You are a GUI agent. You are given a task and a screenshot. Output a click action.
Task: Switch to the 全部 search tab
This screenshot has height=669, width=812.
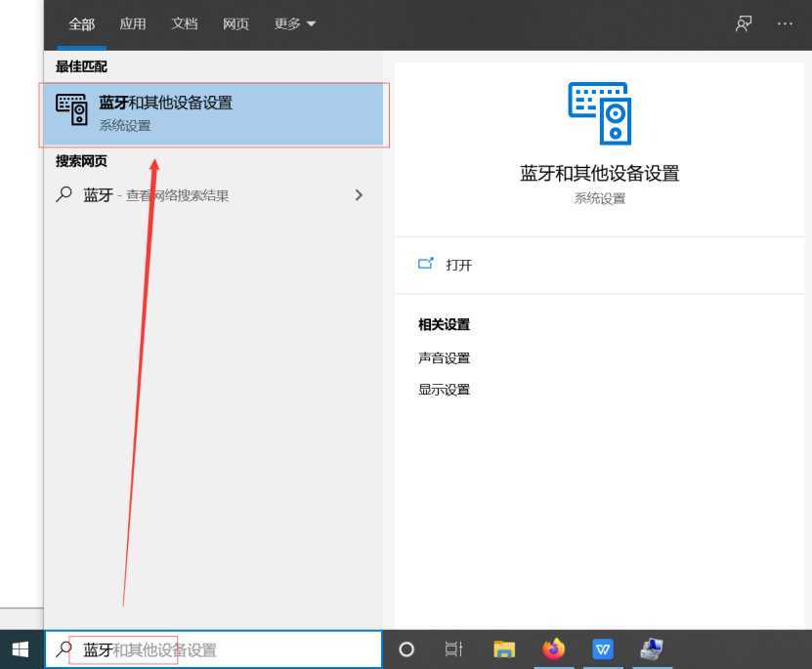click(x=82, y=23)
